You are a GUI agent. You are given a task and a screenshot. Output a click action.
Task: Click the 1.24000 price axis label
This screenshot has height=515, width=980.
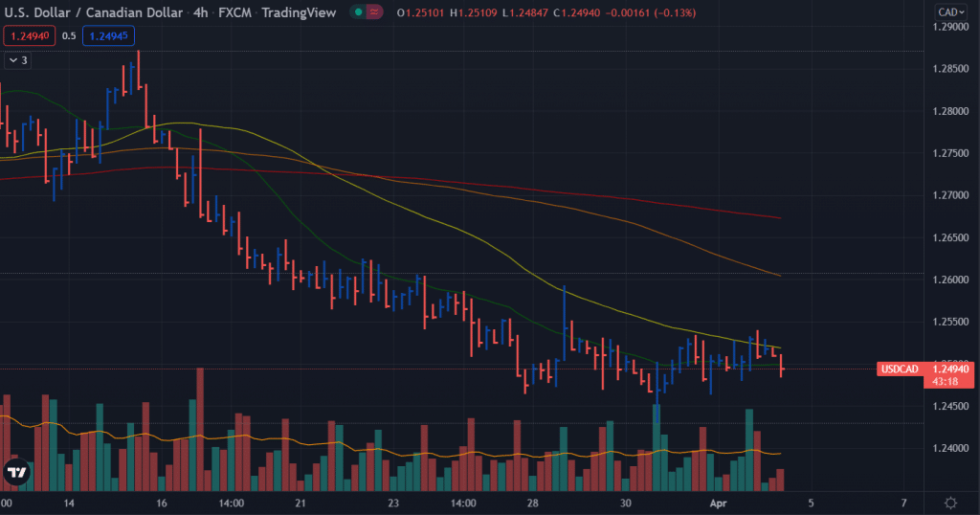coord(950,448)
